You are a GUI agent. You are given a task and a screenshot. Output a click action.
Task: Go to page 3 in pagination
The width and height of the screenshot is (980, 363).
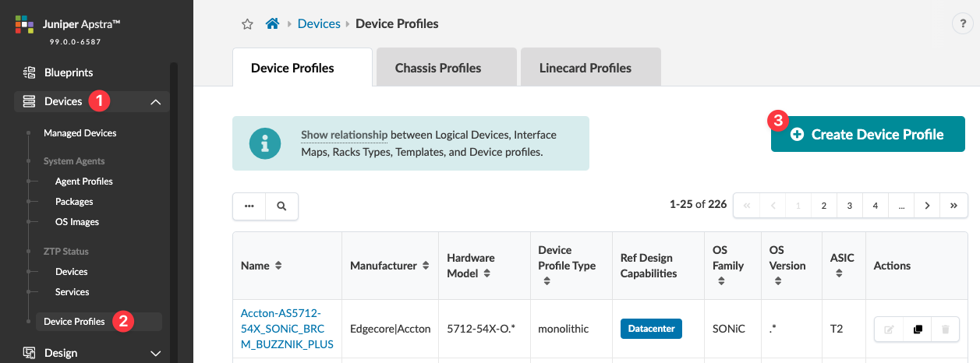(850, 206)
